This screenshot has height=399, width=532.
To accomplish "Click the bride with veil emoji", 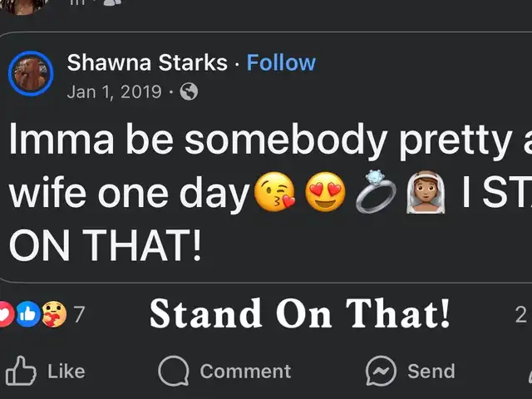I will point(426,192).
